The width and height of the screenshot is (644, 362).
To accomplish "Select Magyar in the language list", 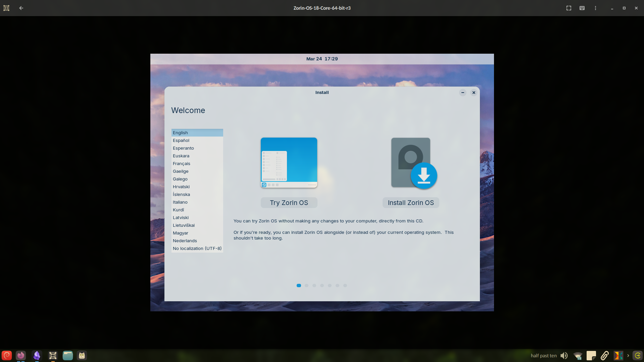I will 197,233.
